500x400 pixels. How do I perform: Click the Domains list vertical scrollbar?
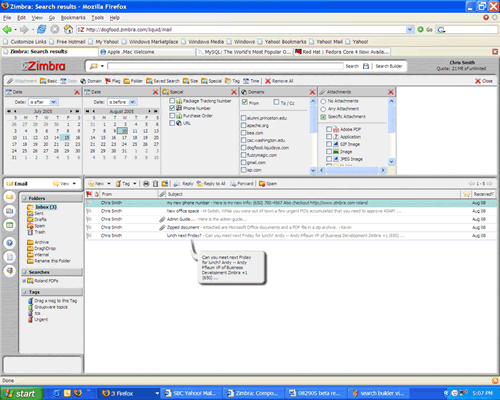tap(313, 136)
